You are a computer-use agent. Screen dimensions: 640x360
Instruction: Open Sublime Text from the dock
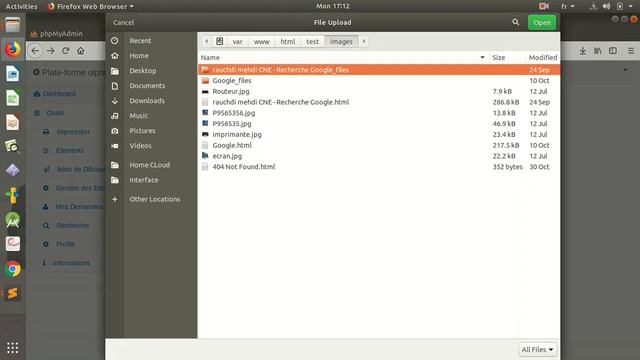(13, 293)
